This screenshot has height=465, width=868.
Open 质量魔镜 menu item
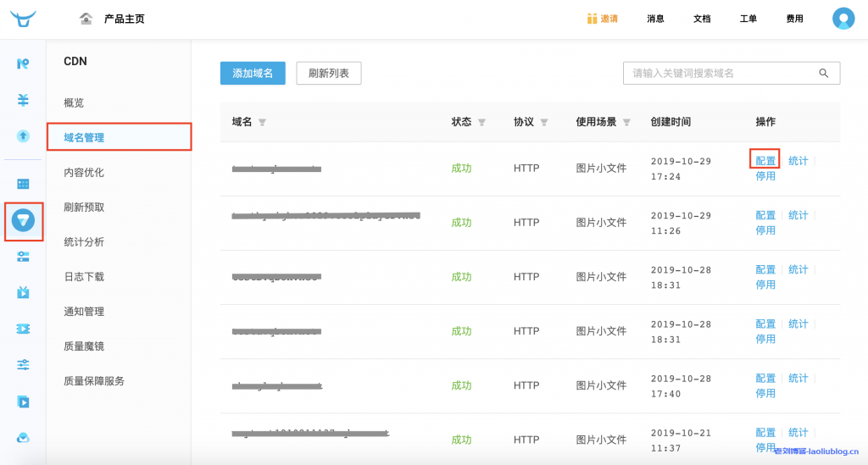point(84,346)
